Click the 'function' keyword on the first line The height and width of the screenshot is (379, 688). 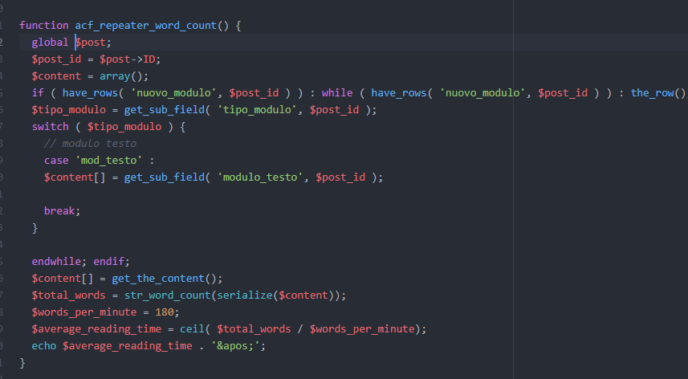pyautogui.click(x=44, y=25)
